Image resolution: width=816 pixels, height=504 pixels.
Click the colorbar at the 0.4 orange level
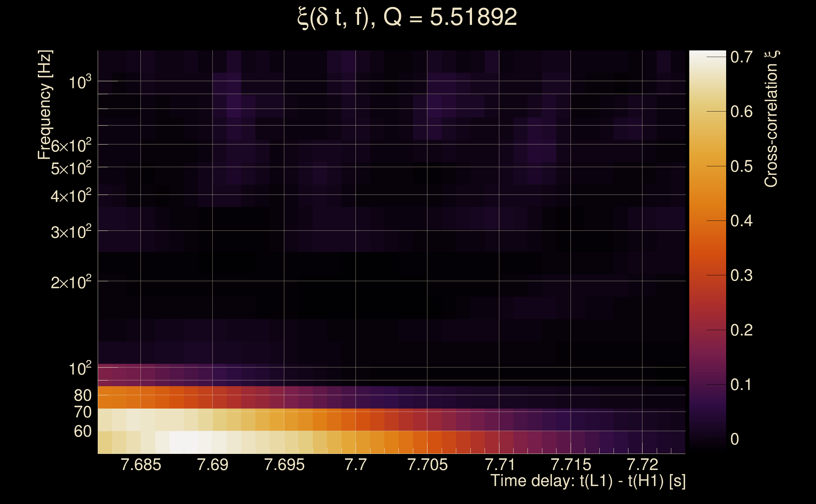(x=707, y=221)
